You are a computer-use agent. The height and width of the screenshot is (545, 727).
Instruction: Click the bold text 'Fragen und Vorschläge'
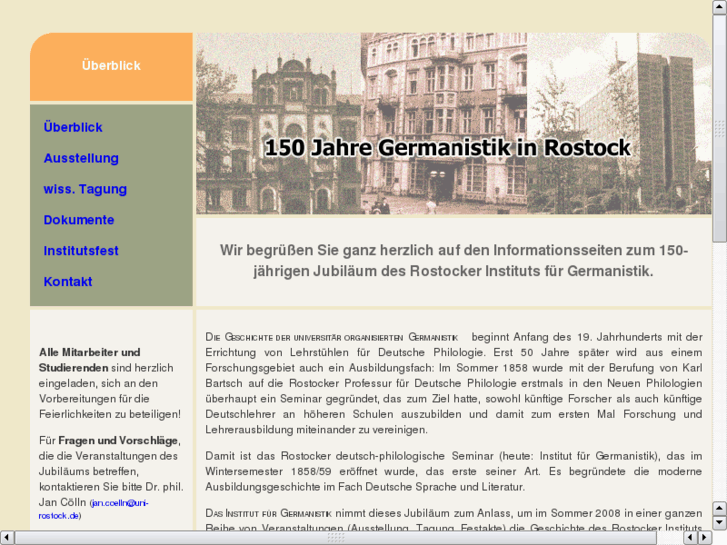pyautogui.click(x=118, y=440)
